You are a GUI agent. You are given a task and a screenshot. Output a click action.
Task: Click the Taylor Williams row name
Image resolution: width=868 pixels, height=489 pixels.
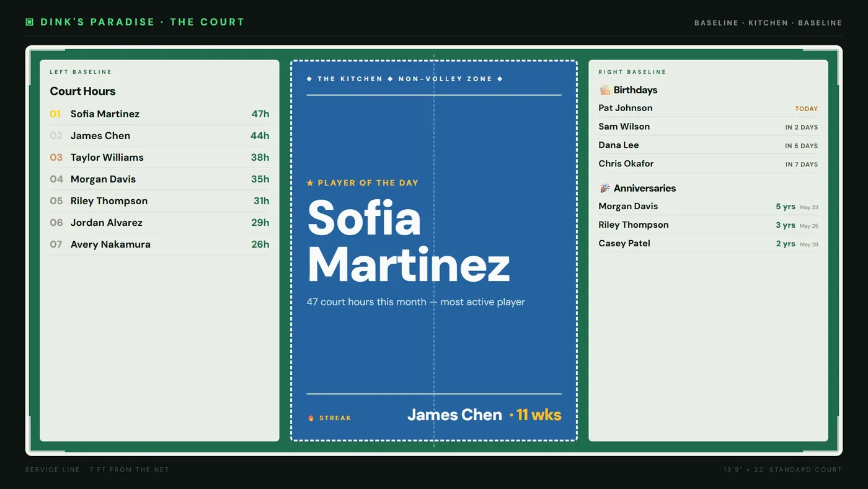(x=107, y=158)
